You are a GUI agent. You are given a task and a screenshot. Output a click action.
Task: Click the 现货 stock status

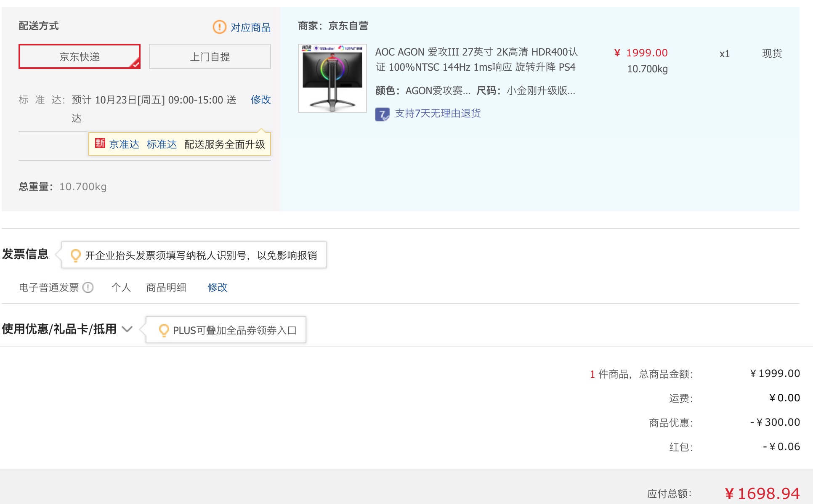[772, 53]
